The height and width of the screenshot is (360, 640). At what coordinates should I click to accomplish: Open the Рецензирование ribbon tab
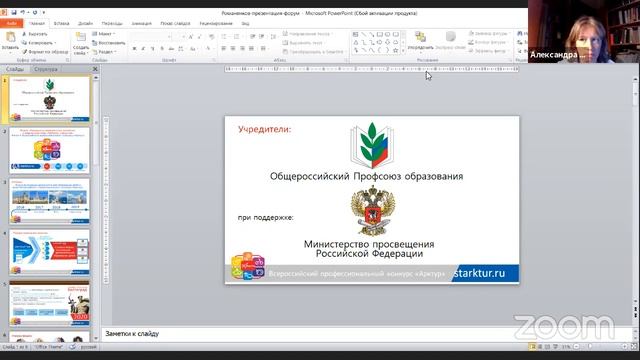pyautogui.click(x=216, y=23)
